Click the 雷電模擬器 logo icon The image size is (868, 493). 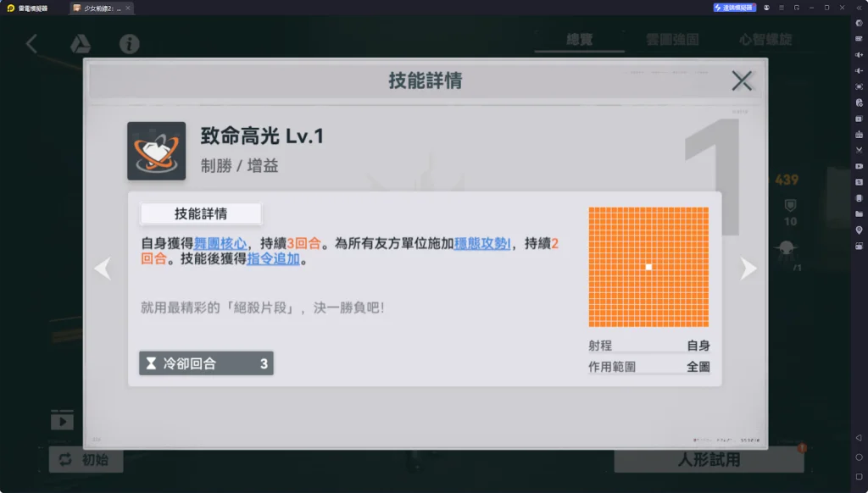(10, 8)
